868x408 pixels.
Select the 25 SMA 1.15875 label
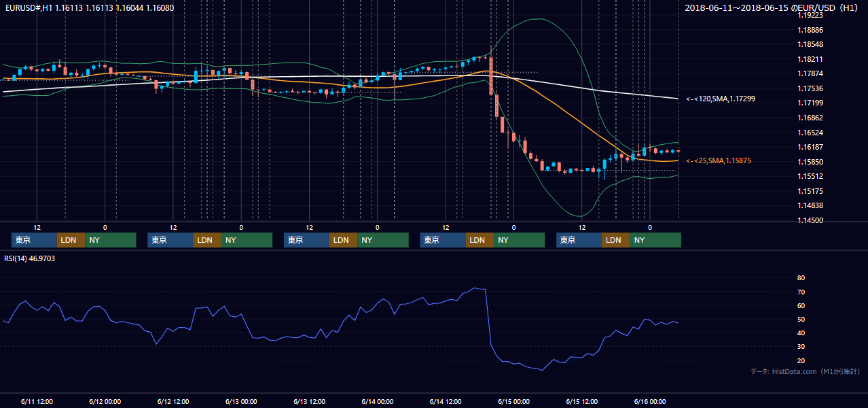(720, 160)
